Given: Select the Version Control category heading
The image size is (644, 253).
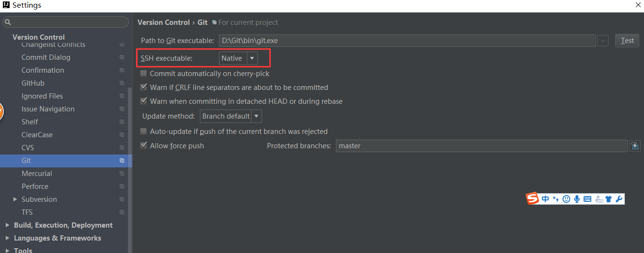Looking at the screenshot, I should click(38, 37).
